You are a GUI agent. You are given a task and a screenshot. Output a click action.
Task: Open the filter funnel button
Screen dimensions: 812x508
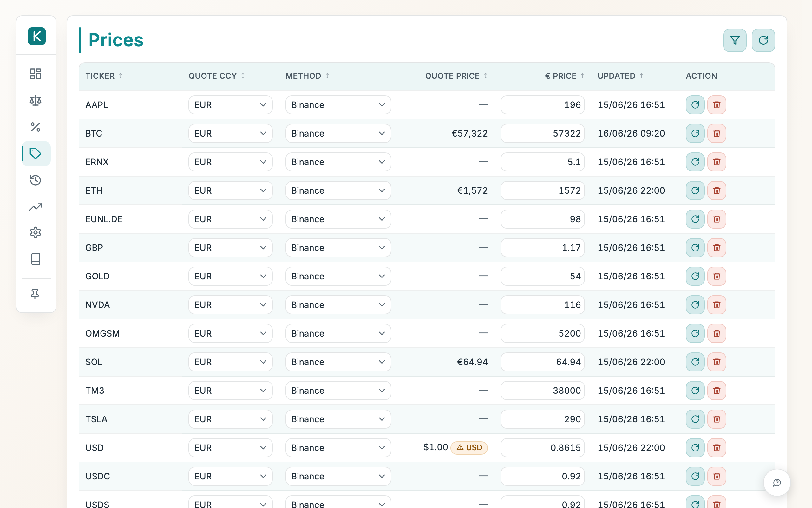pos(735,40)
